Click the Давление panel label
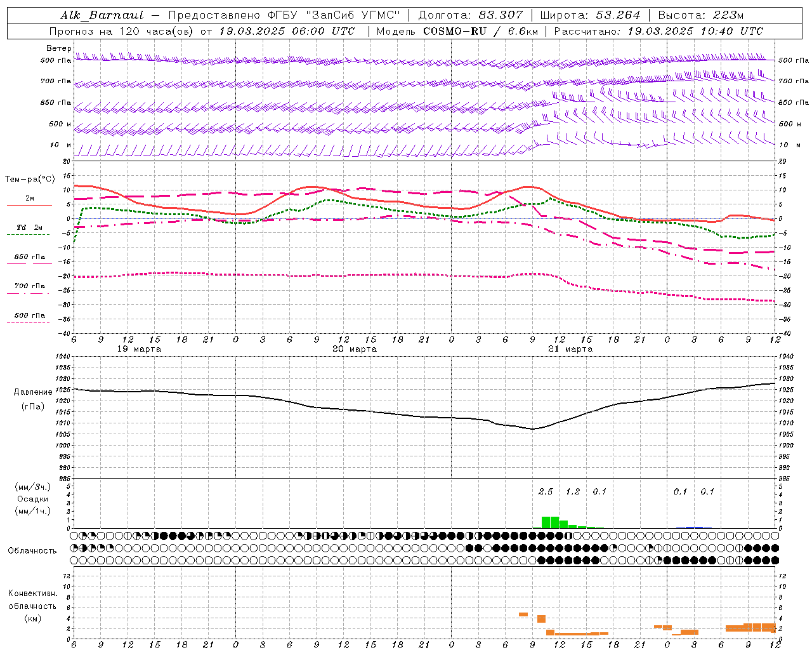 33,392
